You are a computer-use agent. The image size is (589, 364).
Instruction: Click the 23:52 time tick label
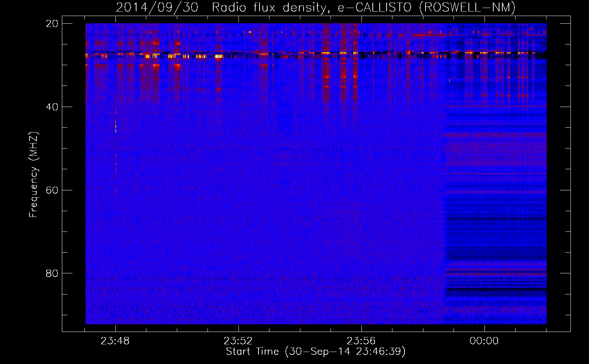tap(238, 341)
